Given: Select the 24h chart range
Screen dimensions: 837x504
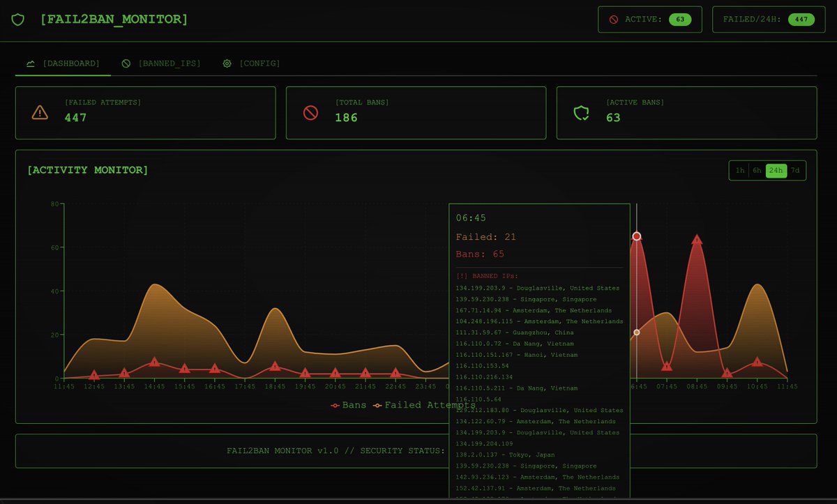Looking at the screenshot, I should [x=776, y=171].
